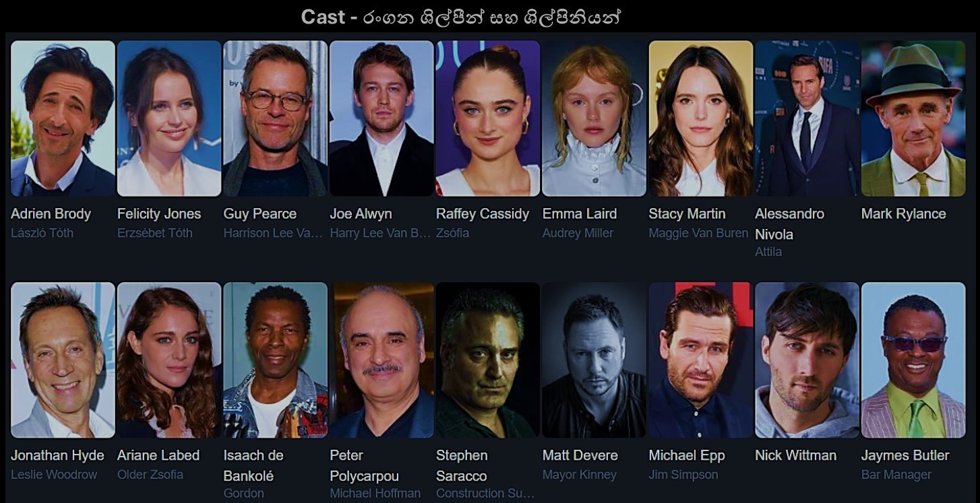Viewport: 980px width, 503px height.
Task: Click the Ariane Labed name label
Action: point(158,455)
